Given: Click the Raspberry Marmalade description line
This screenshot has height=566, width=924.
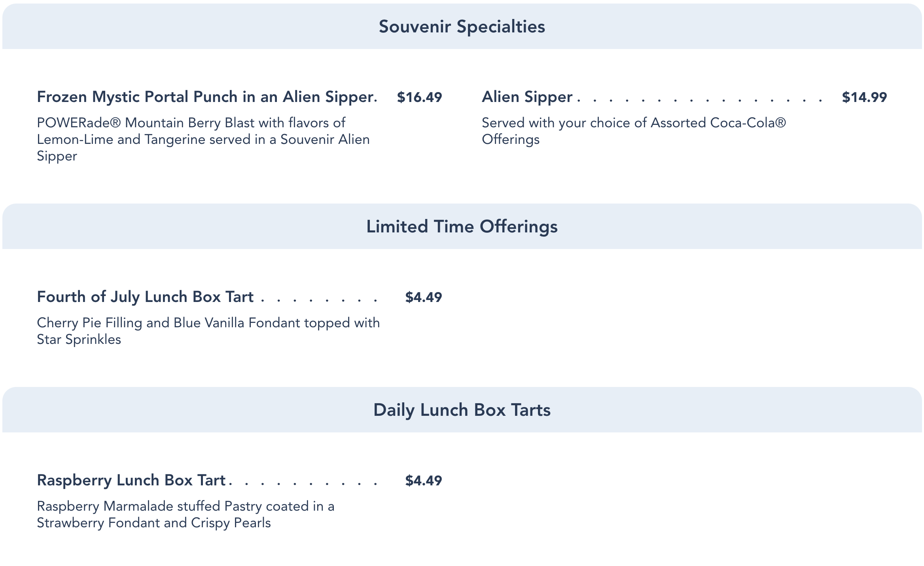Looking at the screenshot, I should click(186, 506).
